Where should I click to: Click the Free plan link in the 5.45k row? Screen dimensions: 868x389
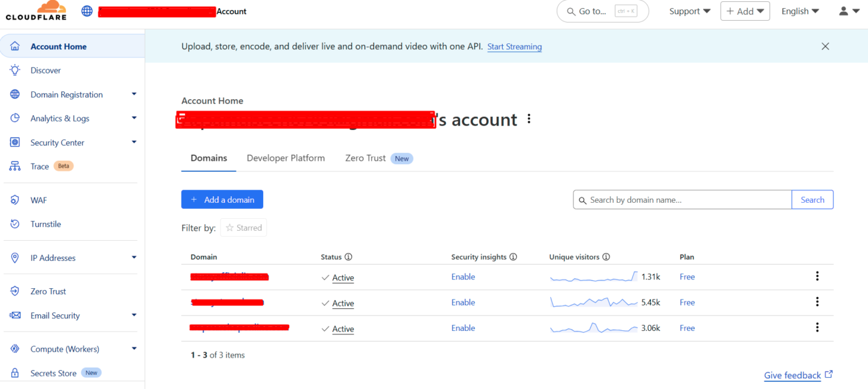point(687,302)
